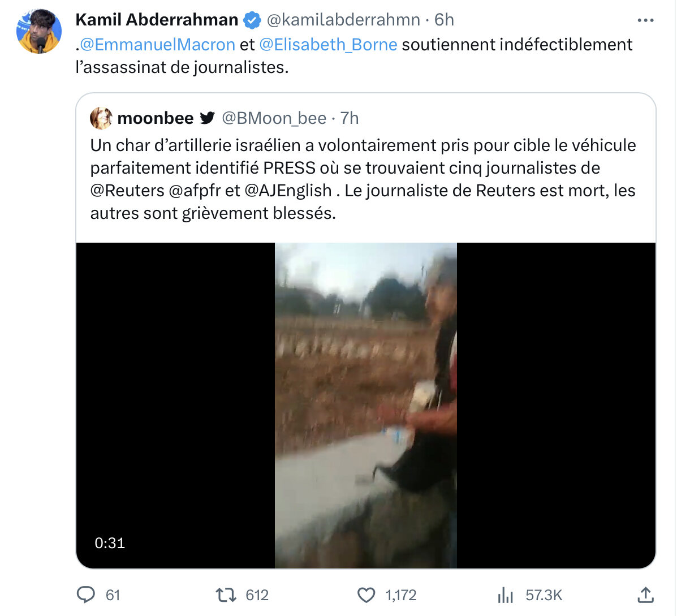The image size is (677, 616).
Task: Click the retweet arrows icon
Action: click(x=226, y=595)
